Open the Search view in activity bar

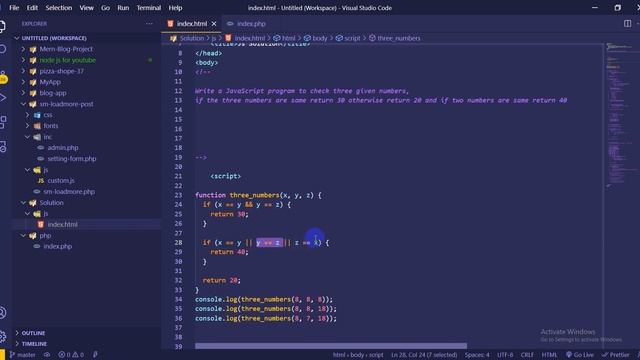pos(2,49)
